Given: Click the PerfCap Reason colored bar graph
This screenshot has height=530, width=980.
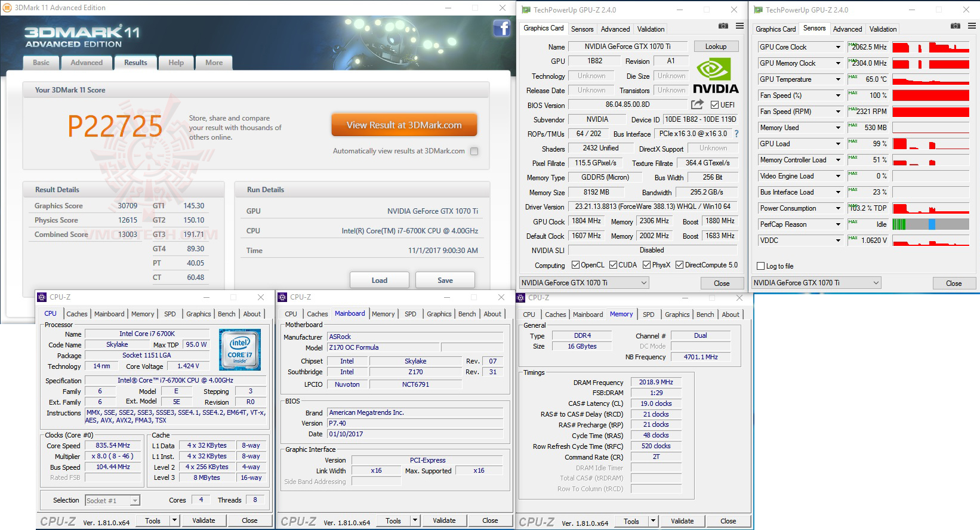Looking at the screenshot, I should [x=930, y=224].
